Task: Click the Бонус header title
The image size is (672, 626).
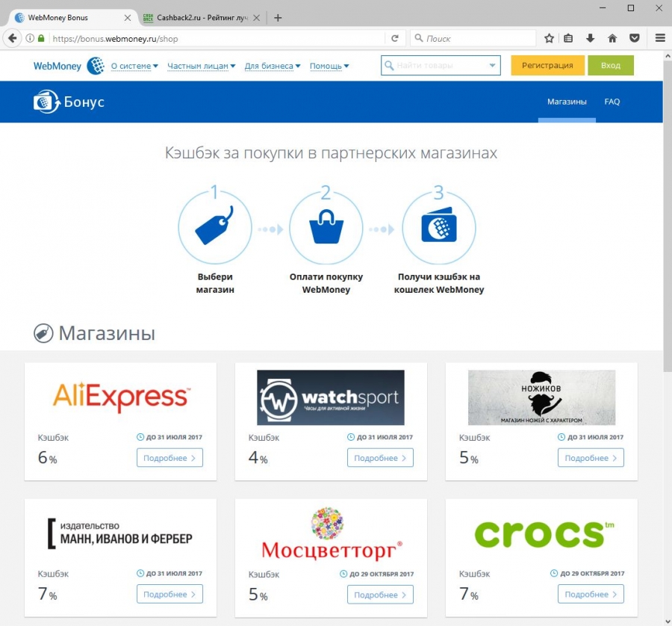Action: (x=84, y=102)
